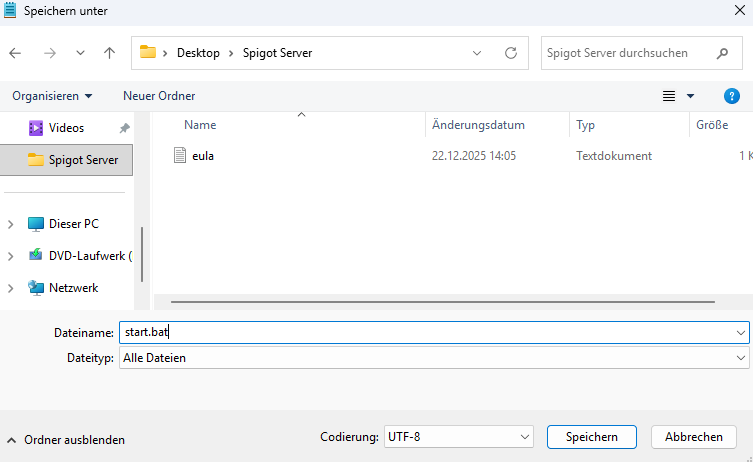Expand the Dieser PC tree node

point(11,224)
